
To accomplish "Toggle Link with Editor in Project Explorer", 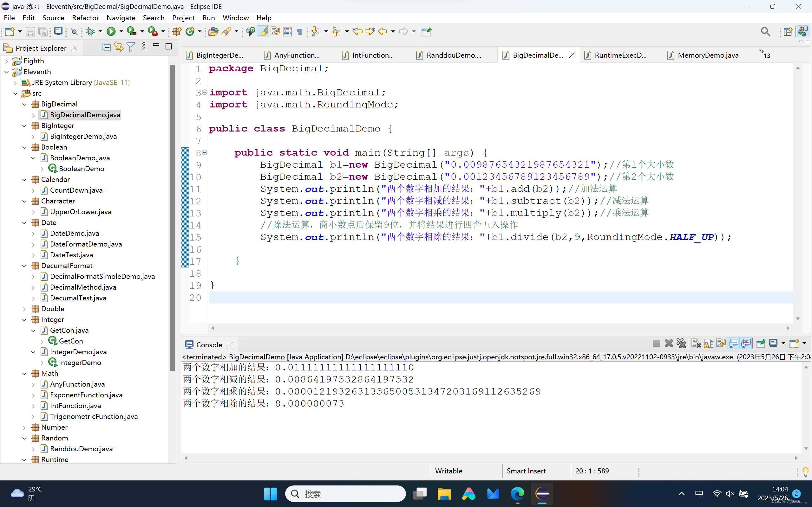I will (118, 47).
